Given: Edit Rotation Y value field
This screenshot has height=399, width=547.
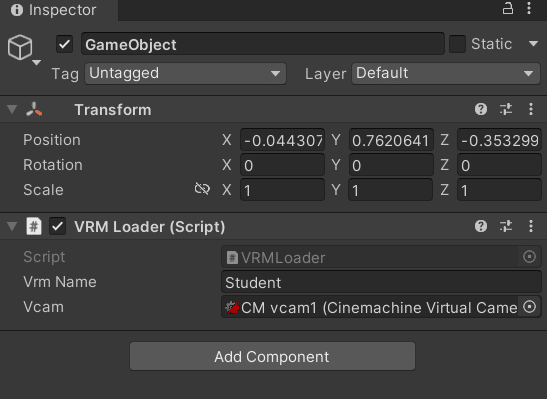Looking at the screenshot, I should click(391, 165).
